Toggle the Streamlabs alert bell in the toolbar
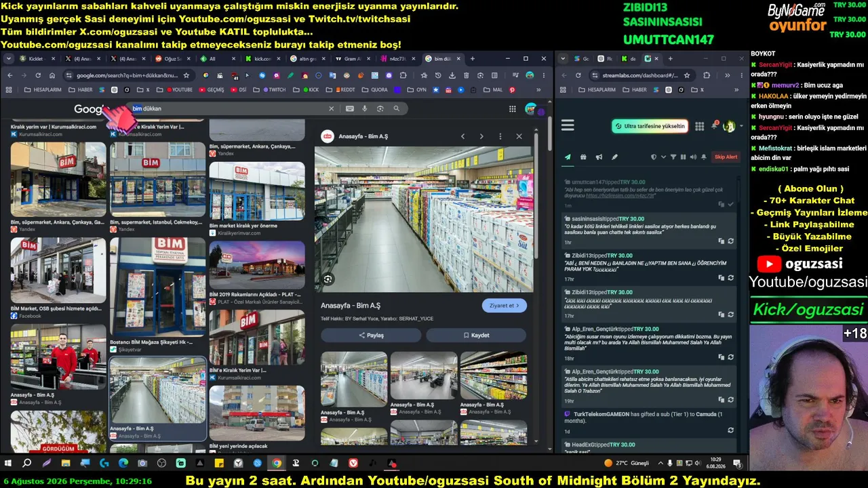868x488 pixels. 703,157
